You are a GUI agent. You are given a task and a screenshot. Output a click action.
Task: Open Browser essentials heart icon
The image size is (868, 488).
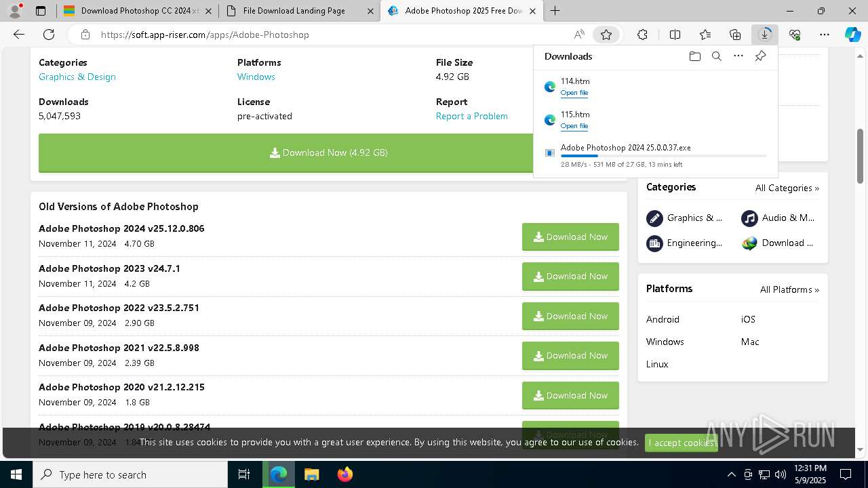[x=795, y=35]
